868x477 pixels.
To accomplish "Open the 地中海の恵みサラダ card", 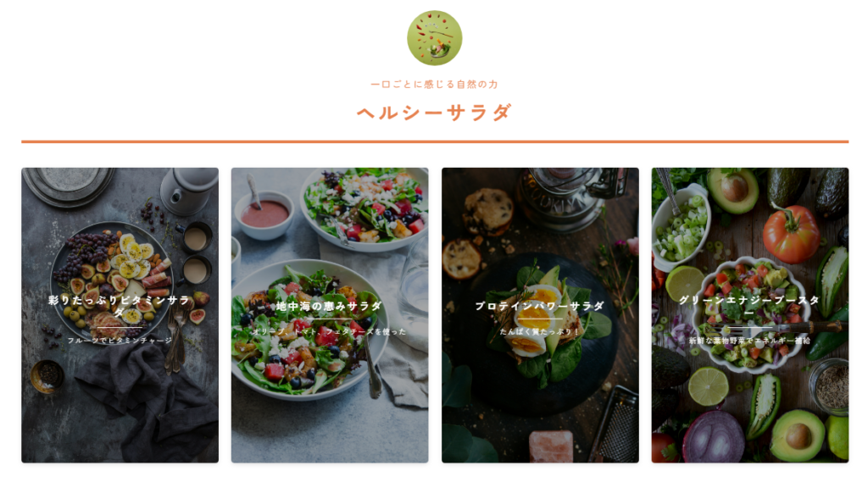I will [330, 315].
